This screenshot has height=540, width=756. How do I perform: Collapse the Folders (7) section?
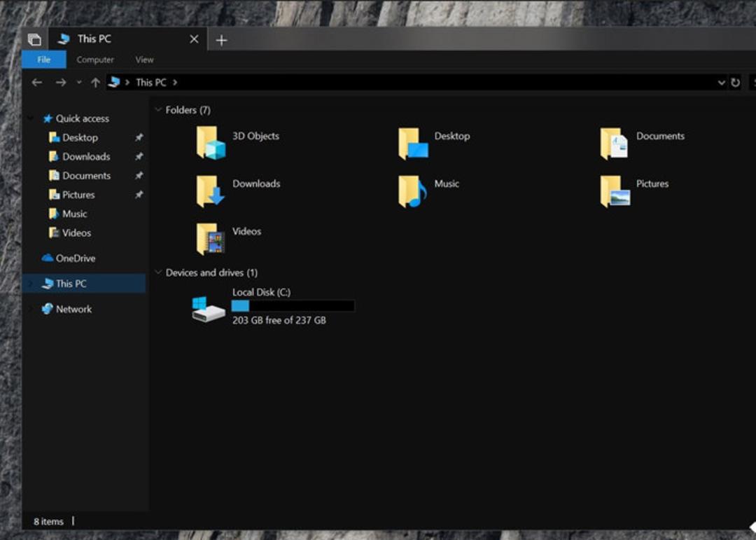click(x=158, y=109)
